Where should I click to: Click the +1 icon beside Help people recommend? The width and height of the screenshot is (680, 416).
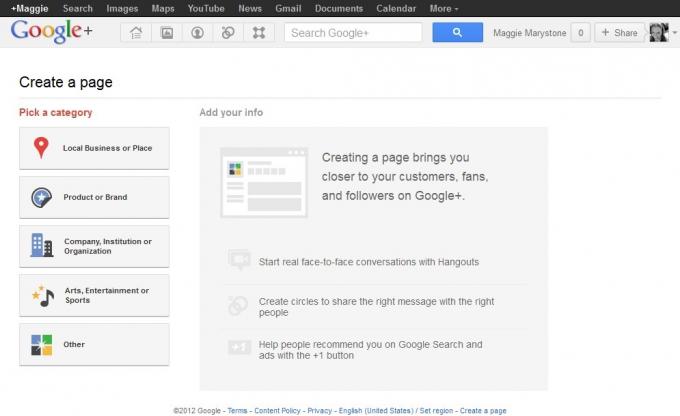[x=239, y=347]
